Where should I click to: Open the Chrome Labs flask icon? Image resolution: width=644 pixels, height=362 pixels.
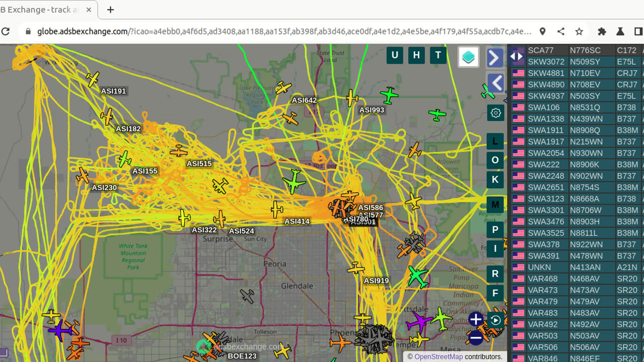coord(620,31)
